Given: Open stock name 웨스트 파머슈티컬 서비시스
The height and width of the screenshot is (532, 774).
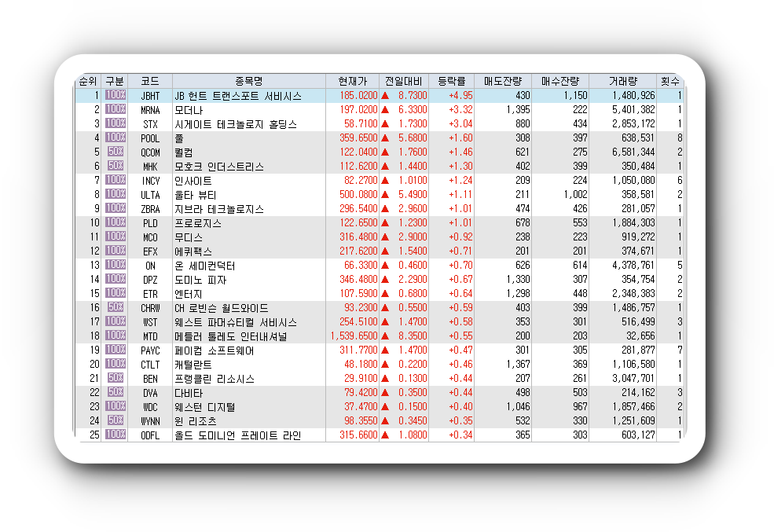Looking at the screenshot, I should (236, 322).
